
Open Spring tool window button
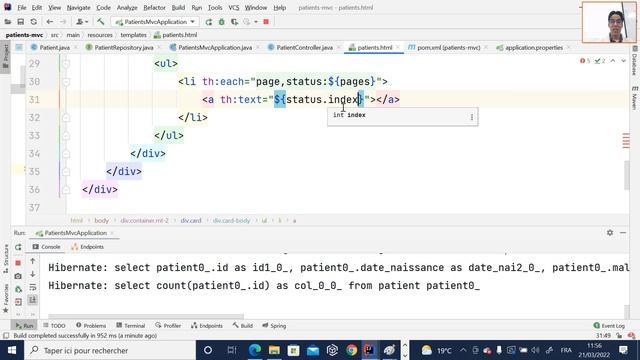(274, 325)
